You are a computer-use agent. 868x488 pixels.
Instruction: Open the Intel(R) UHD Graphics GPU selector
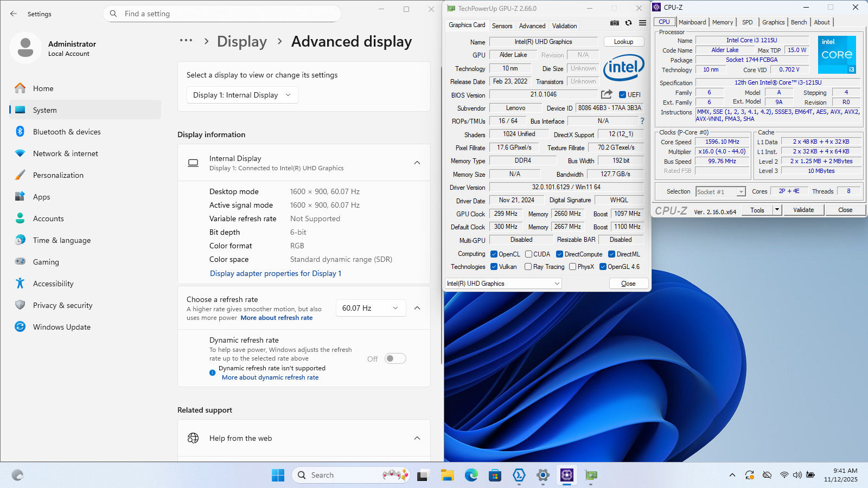click(x=502, y=284)
